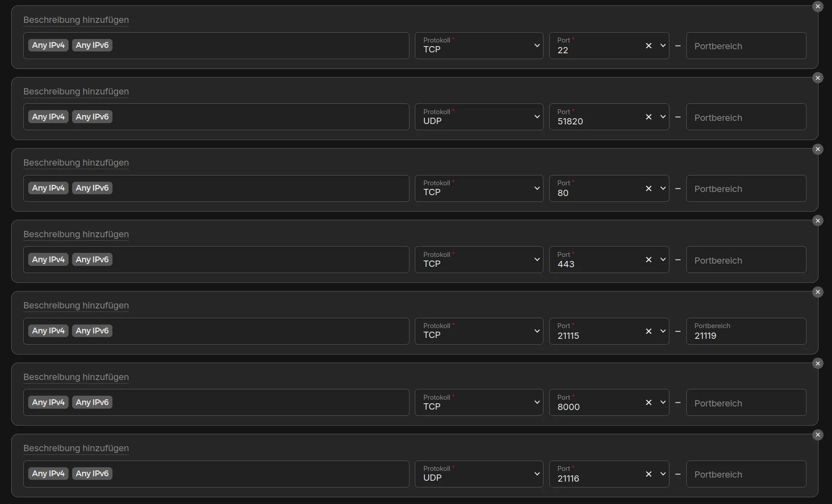This screenshot has width=832, height=504.
Task: Expand the UDP protocol selector for port 51820
Action: click(x=479, y=117)
